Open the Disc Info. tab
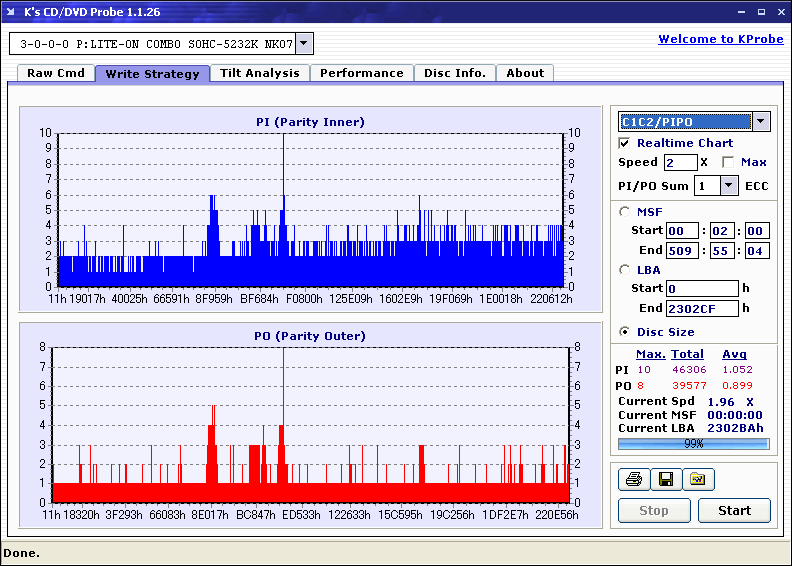The width and height of the screenshot is (792, 566). coord(454,73)
